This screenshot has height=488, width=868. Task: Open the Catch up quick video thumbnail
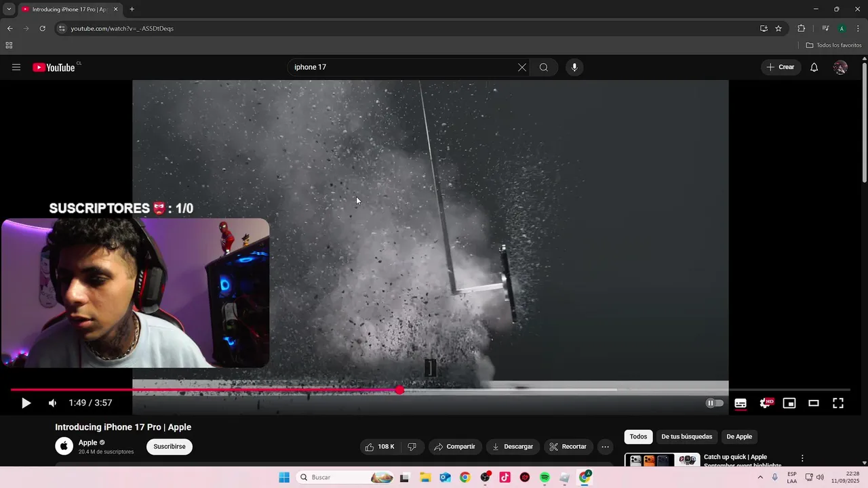[663, 460]
